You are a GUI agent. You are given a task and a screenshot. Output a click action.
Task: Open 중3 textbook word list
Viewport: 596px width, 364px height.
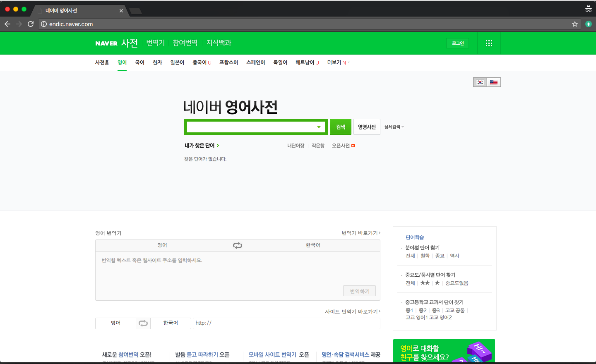(x=436, y=311)
